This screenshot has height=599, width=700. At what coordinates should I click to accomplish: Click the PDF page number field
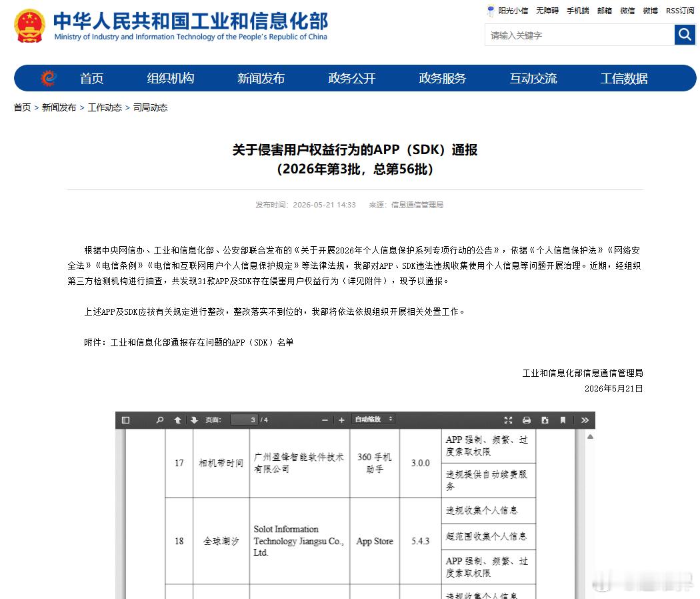244,420
